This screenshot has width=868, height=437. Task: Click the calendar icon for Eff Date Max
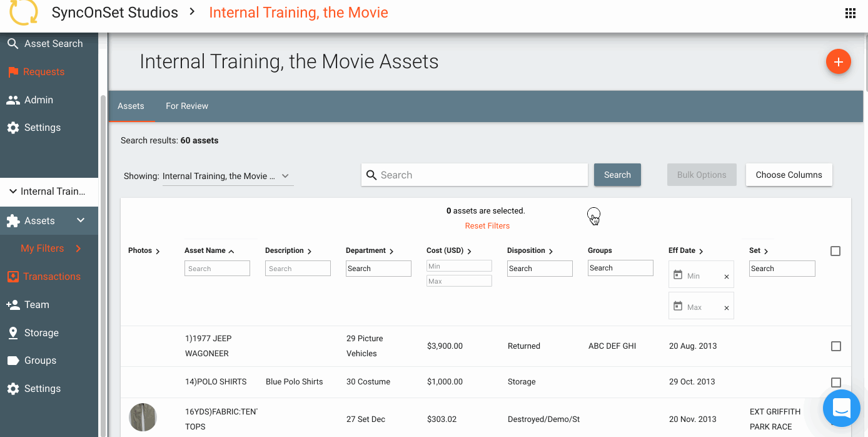678,306
